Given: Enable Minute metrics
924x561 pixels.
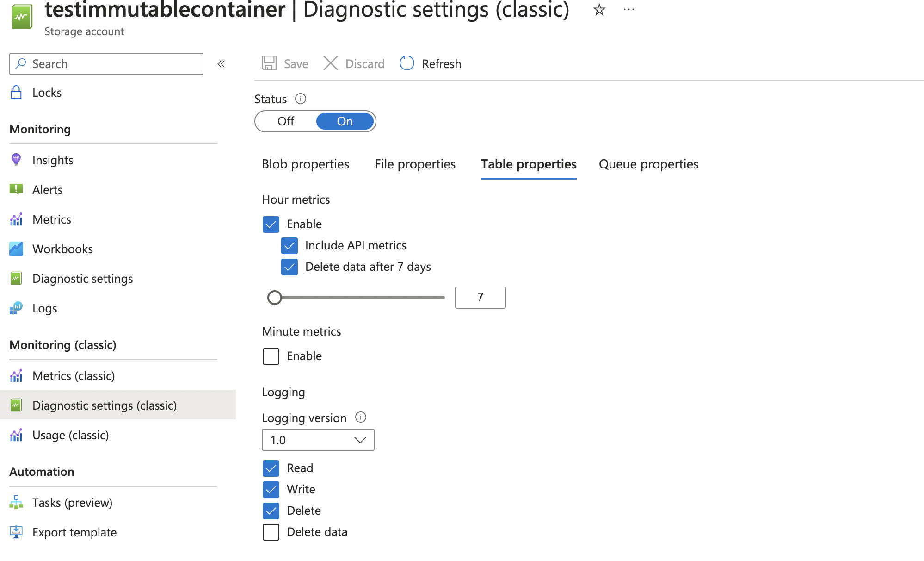Looking at the screenshot, I should point(271,356).
